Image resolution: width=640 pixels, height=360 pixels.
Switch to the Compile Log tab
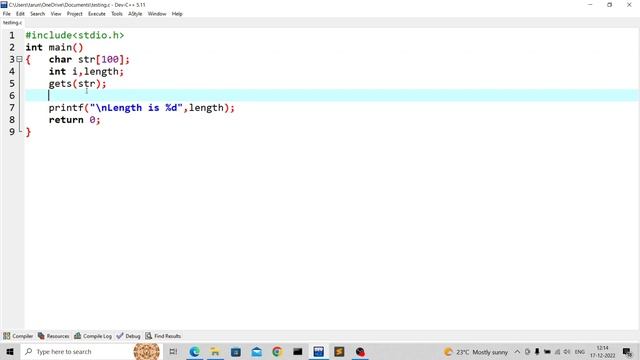[93, 336]
